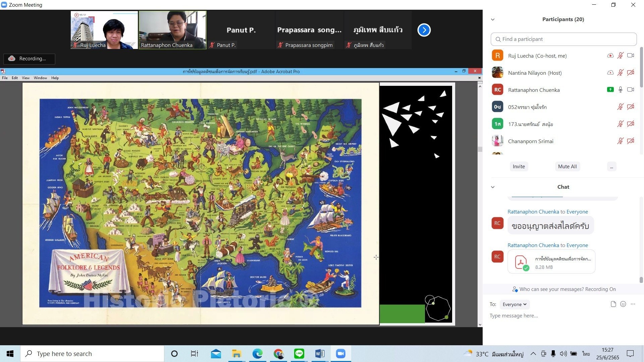
Task: Toggle Ruj Luecha microphone mute icon
Action: (x=620, y=56)
